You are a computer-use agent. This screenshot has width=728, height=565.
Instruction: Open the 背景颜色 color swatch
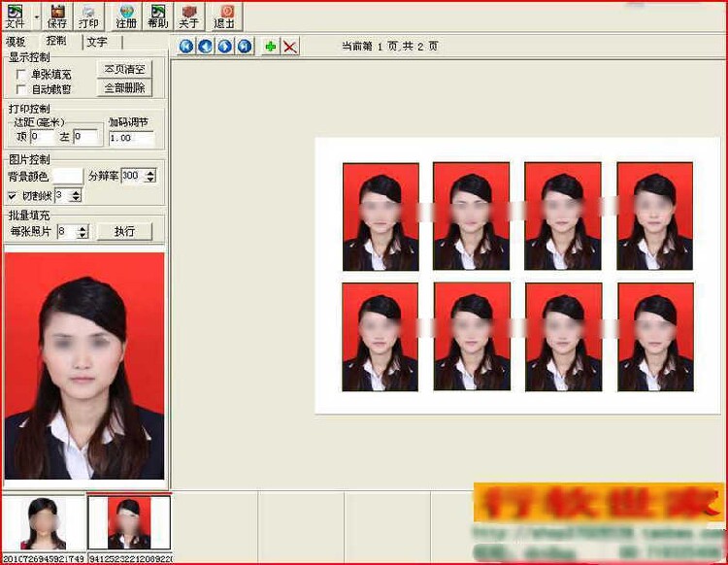coord(68,176)
